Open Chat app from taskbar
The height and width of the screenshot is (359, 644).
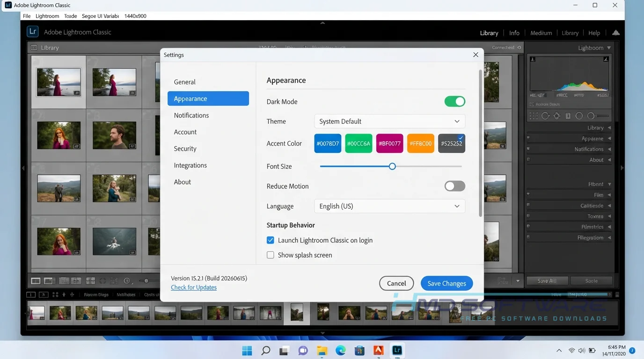303,350
